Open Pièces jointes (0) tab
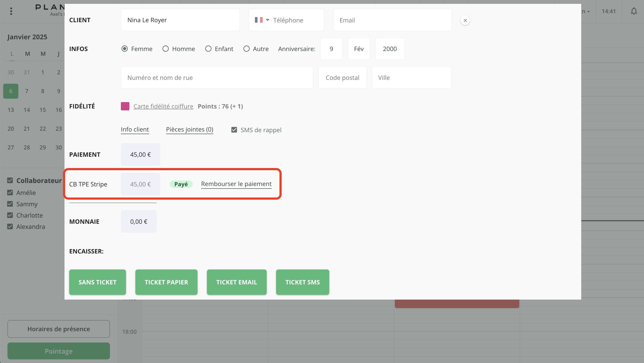 click(189, 129)
